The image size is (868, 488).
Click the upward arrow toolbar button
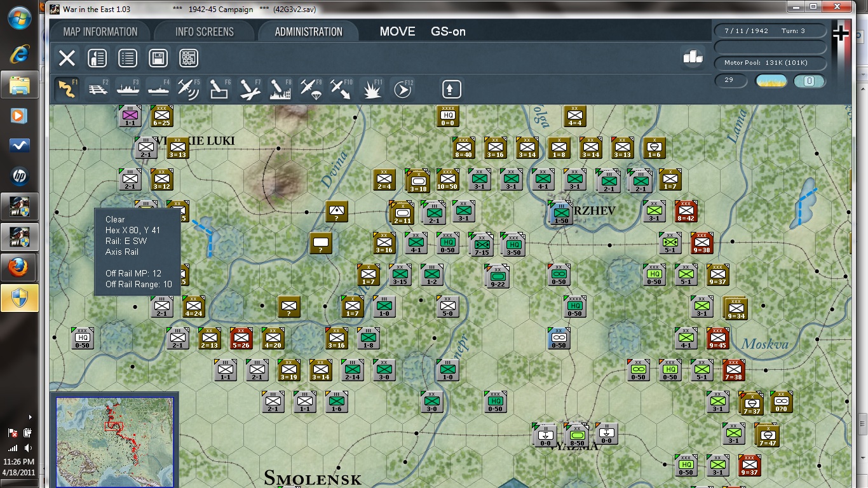[451, 89]
